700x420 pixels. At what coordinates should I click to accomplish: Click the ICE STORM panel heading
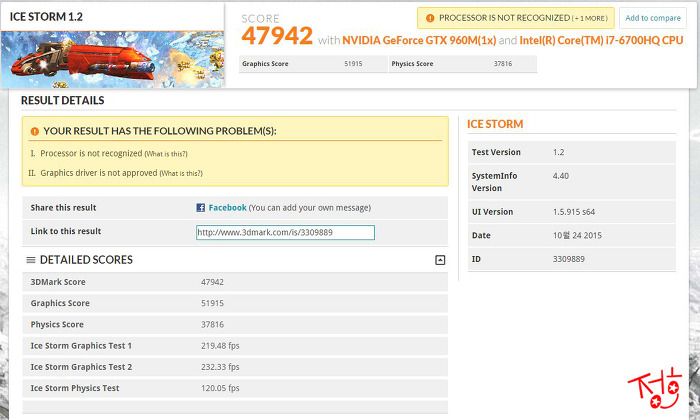(495, 124)
